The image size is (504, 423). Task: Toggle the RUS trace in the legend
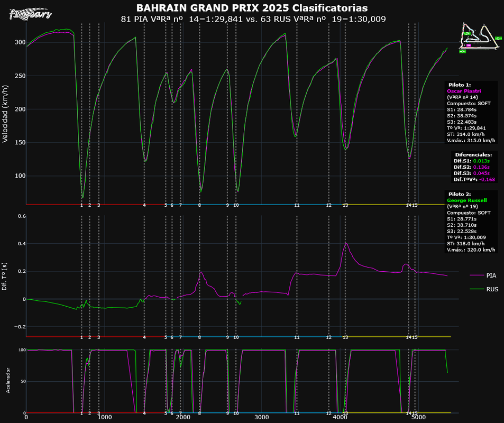pyautogui.click(x=484, y=289)
